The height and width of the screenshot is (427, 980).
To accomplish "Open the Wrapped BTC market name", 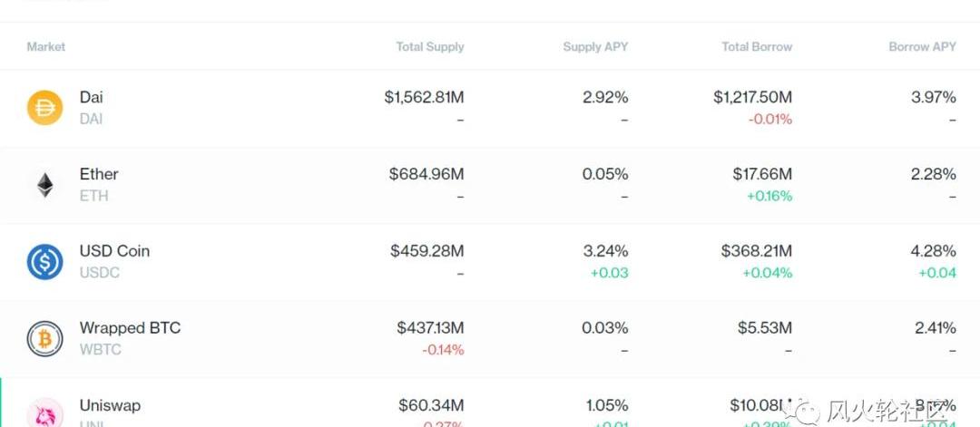I will coord(130,328).
